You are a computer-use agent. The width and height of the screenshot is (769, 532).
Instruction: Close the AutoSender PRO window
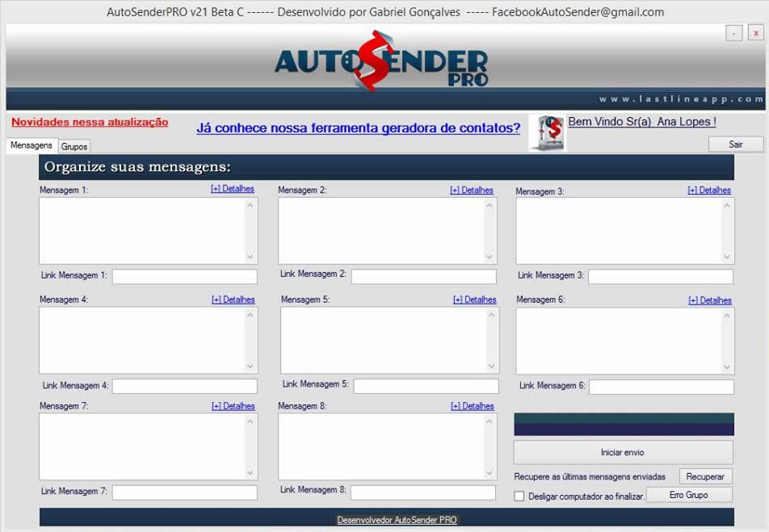click(756, 33)
